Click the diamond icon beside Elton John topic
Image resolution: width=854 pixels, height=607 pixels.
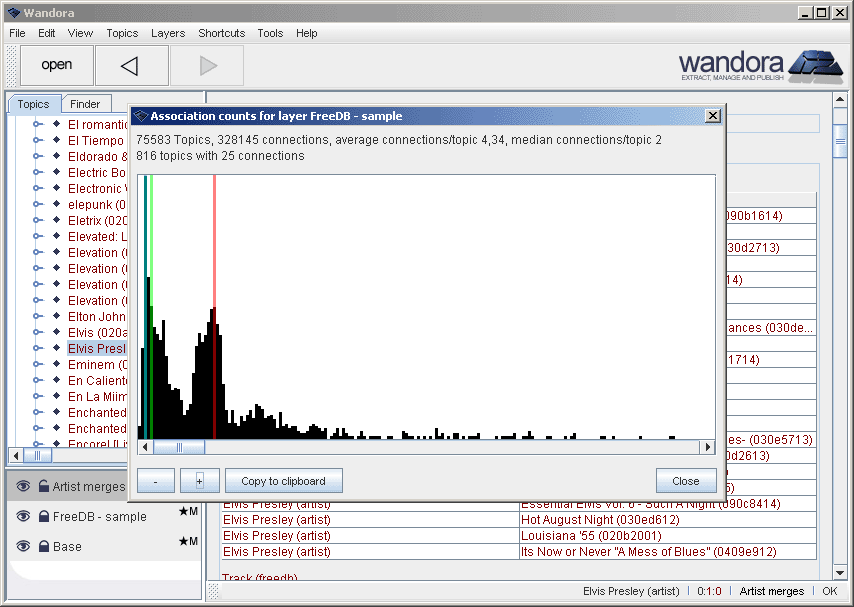coord(57,317)
